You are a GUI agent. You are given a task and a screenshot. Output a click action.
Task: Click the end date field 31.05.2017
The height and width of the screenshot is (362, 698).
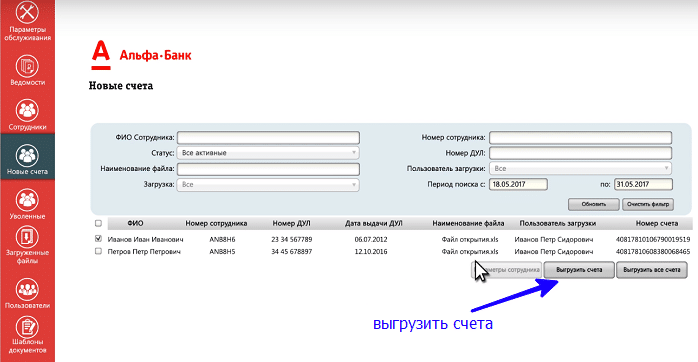[x=643, y=184]
